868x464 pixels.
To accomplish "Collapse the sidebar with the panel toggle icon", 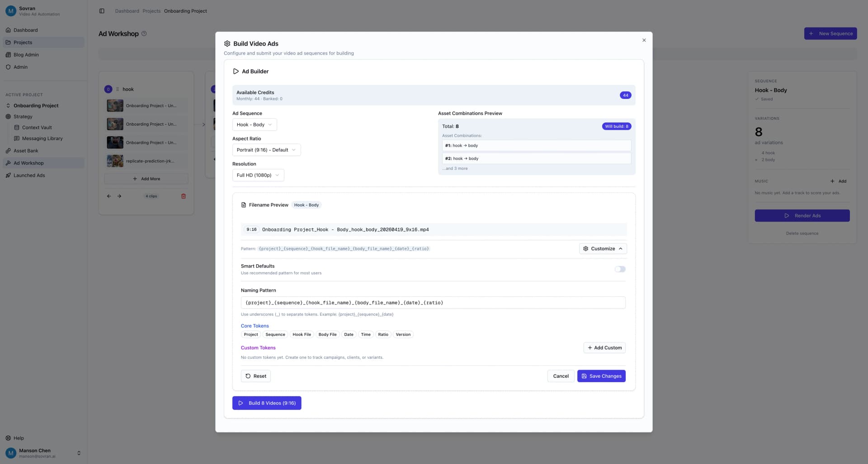I will [x=102, y=11].
